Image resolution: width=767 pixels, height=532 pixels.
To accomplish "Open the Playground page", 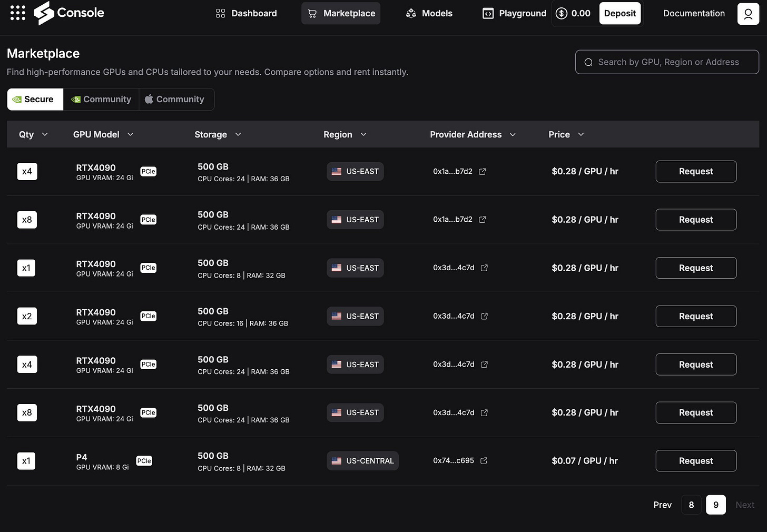I will 514,14.
